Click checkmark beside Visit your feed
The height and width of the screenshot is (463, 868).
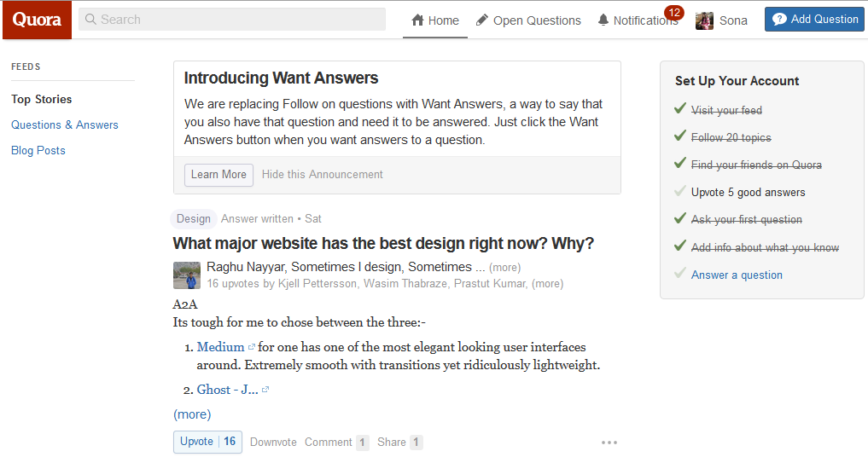pos(680,108)
